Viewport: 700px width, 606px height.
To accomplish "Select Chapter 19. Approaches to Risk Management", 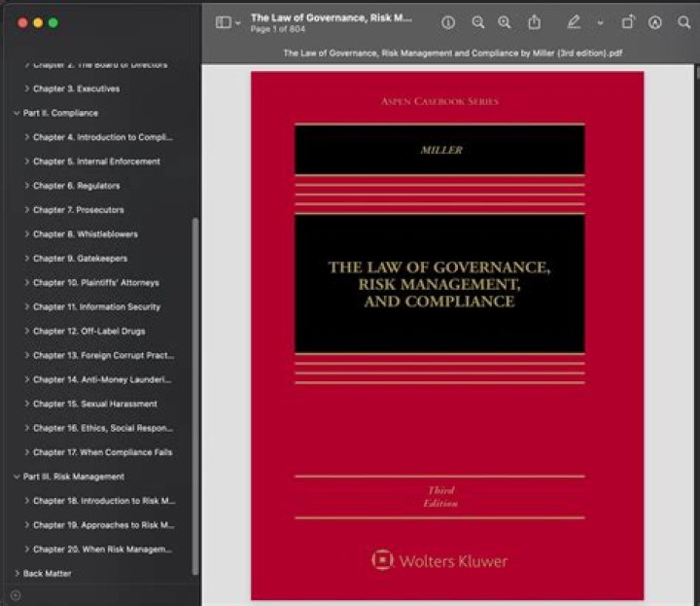I will (104, 524).
